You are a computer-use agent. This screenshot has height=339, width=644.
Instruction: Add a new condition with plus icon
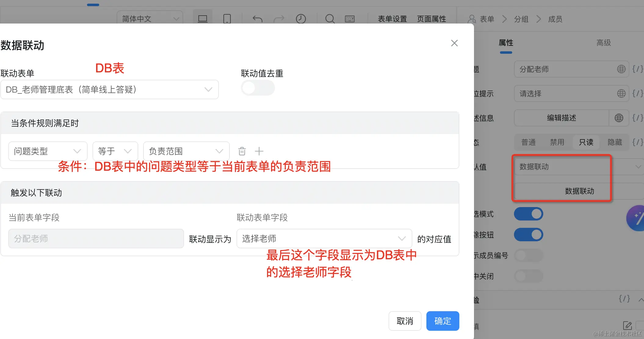pyautogui.click(x=259, y=151)
